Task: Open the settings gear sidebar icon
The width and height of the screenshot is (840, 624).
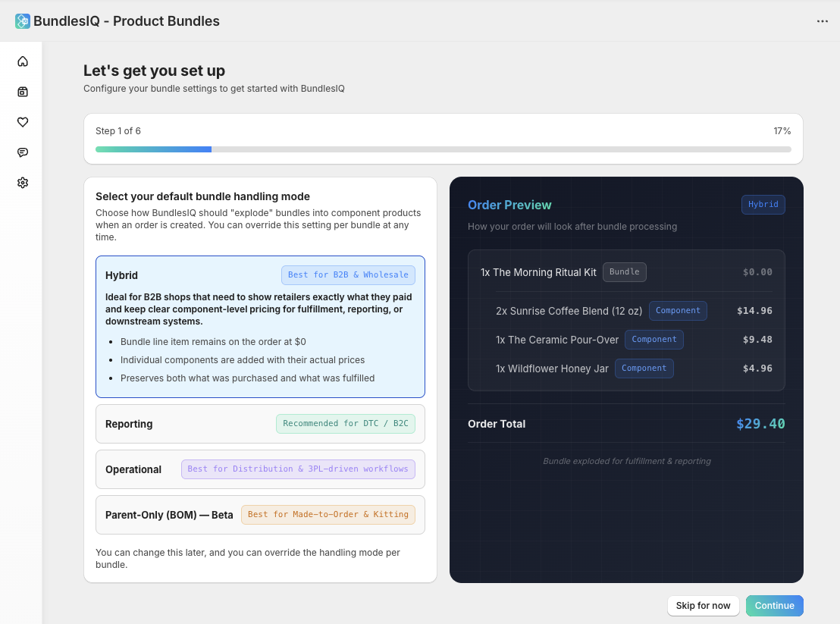Action: pos(22,182)
